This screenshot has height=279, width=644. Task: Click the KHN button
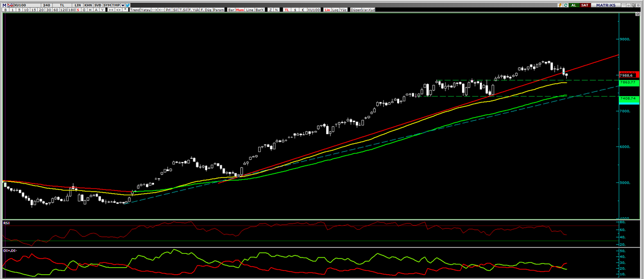[88, 5]
